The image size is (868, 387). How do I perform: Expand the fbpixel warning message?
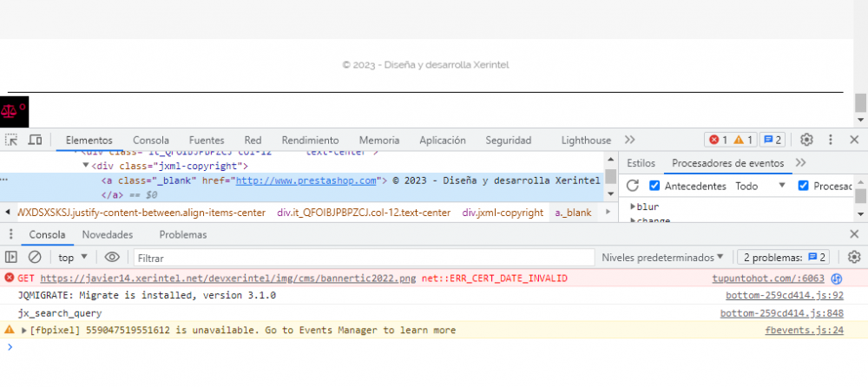coord(23,331)
